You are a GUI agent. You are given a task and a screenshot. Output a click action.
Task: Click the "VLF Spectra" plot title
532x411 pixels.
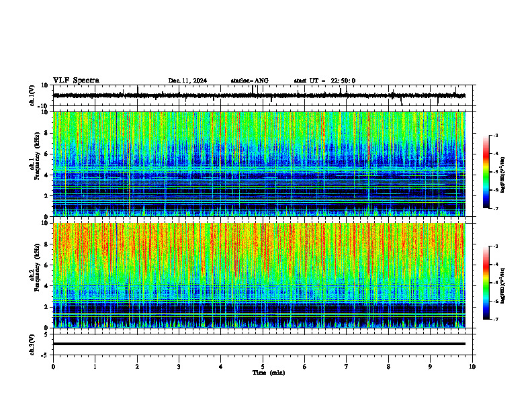click(x=76, y=81)
